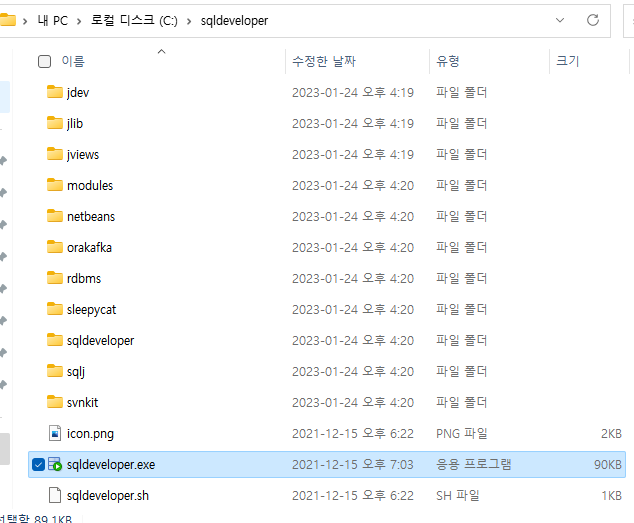Screen dimensions: 634x523
Task: Uncheck the sqldeveloper.exe selection checkbox
Action: [38, 464]
